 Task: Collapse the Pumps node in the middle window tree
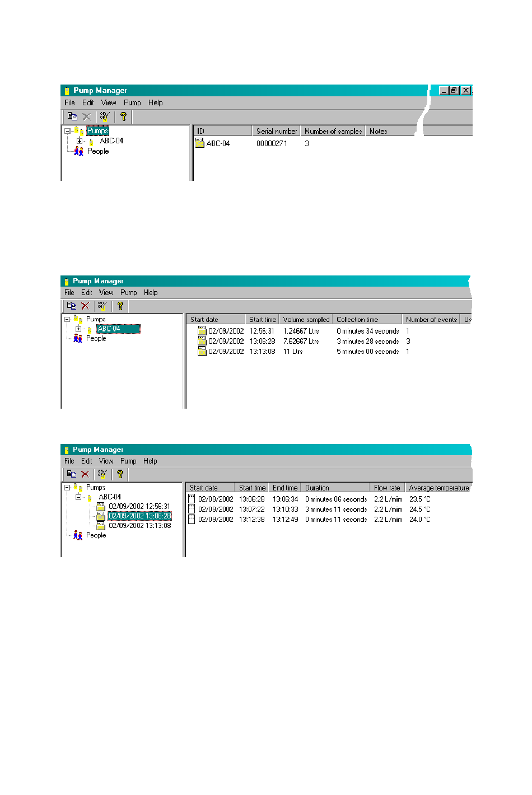click(67, 319)
